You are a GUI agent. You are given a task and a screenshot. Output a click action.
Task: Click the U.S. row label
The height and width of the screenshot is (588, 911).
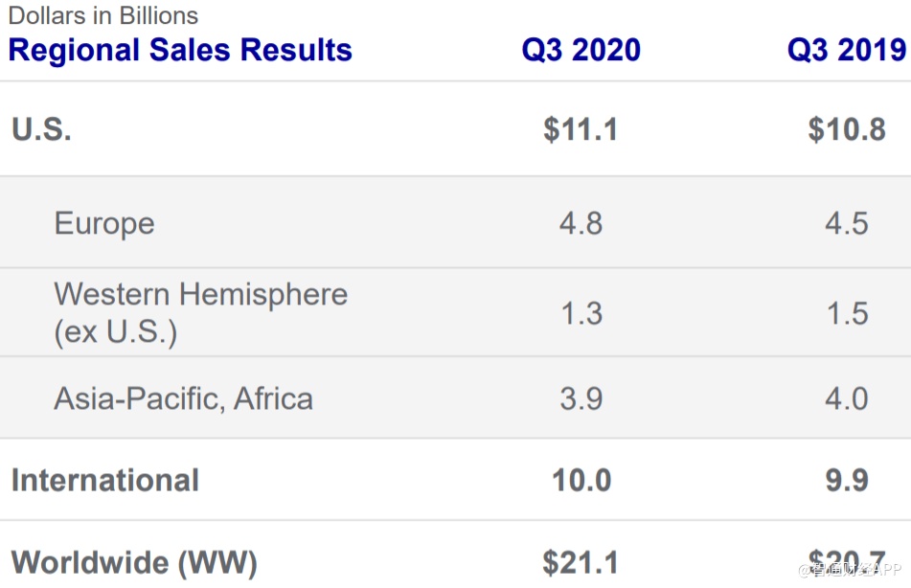coord(41,129)
